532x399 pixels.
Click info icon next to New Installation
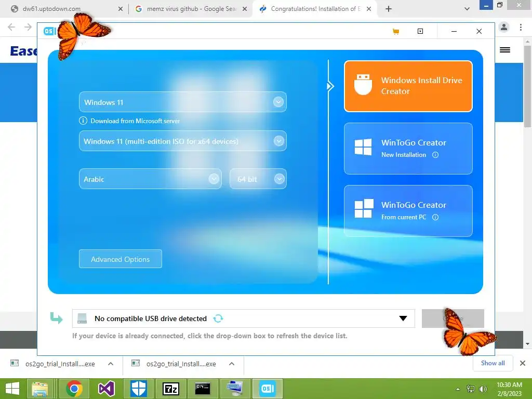pos(435,155)
